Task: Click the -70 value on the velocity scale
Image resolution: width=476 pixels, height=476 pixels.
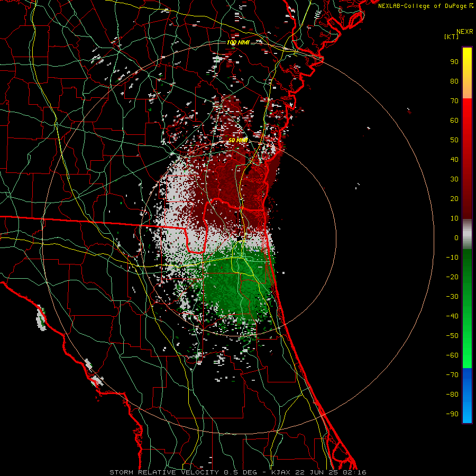Action: click(x=452, y=374)
